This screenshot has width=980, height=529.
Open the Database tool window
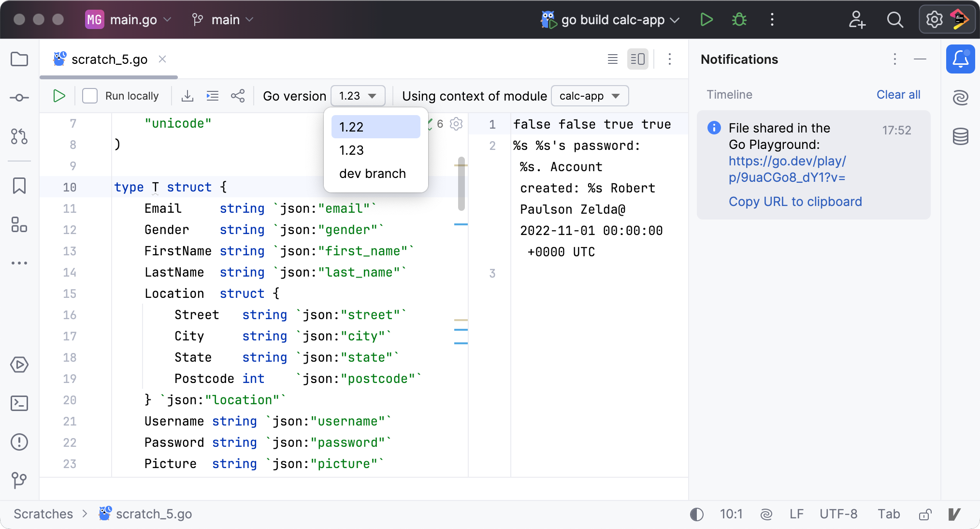(961, 137)
